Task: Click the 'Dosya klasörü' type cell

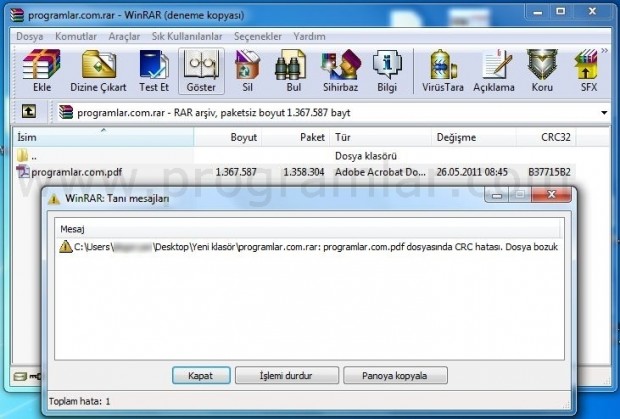Action: click(x=366, y=156)
